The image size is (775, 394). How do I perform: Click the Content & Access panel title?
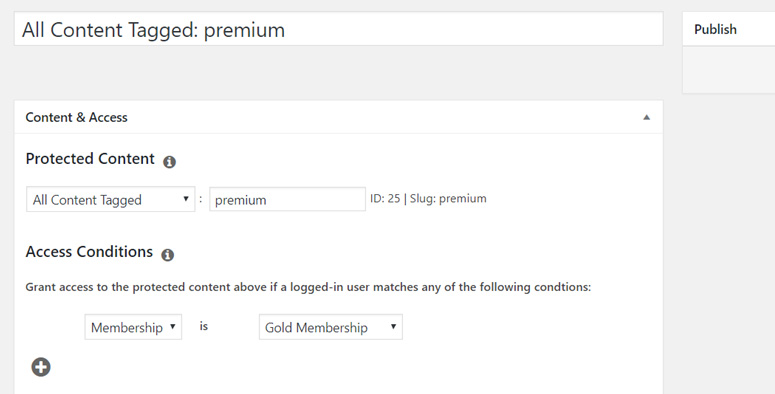(x=77, y=117)
